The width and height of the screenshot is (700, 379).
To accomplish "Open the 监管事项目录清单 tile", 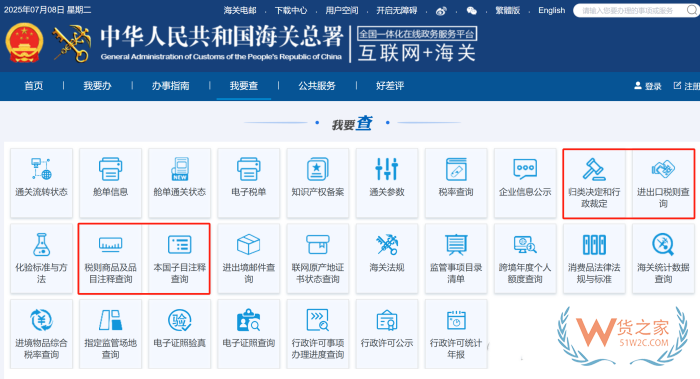I will (456, 258).
